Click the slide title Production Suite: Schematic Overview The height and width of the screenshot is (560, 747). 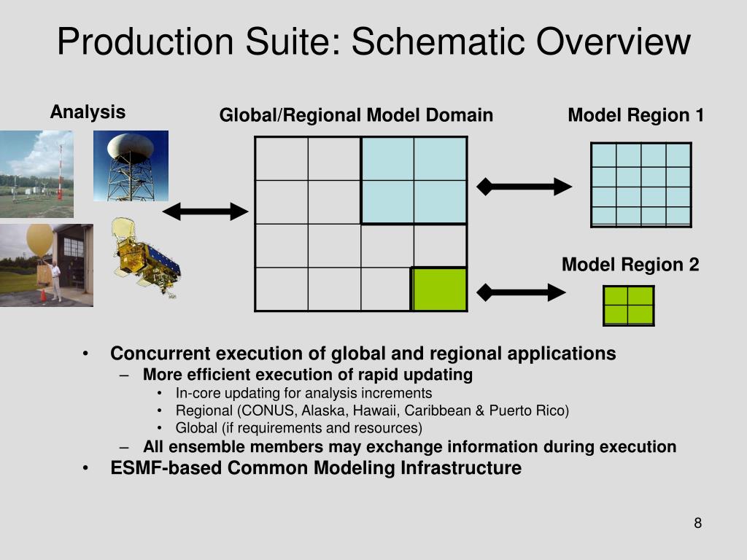[x=374, y=42]
